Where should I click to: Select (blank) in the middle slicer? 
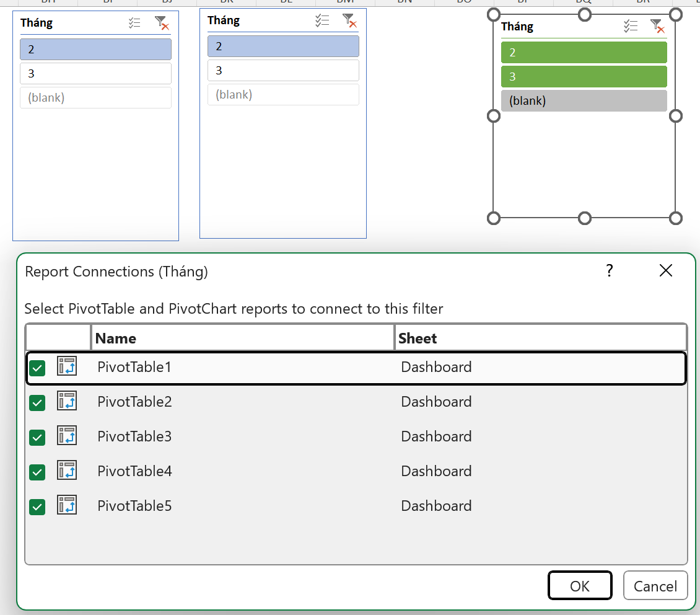(x=283, y=95)
